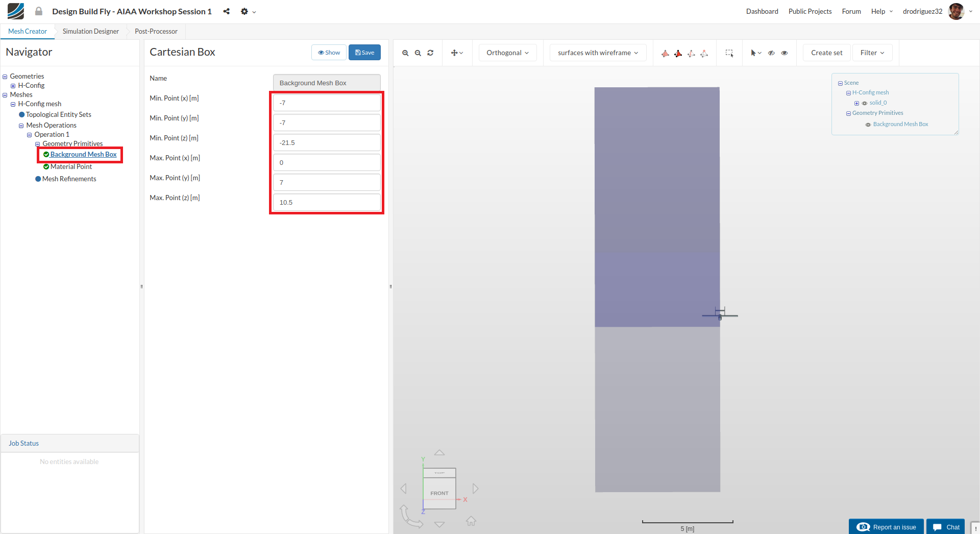
Task: Open the pan/move mode dropdown
Action: click(x=457, y=53)
